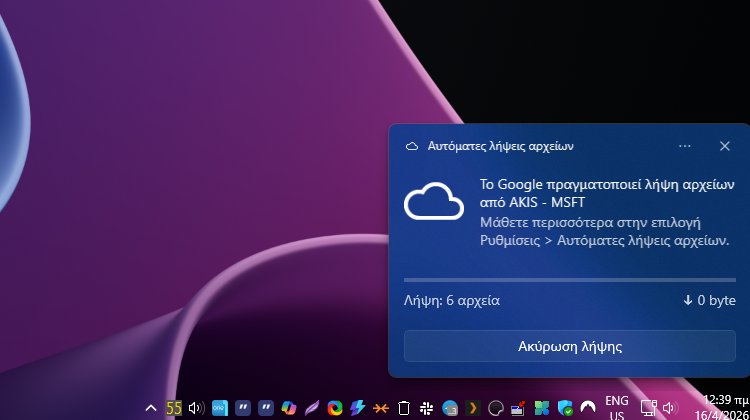Expand the hidden tray icons chevron
This screenshot has width=750, height=420.
click(x=151, y=408)
